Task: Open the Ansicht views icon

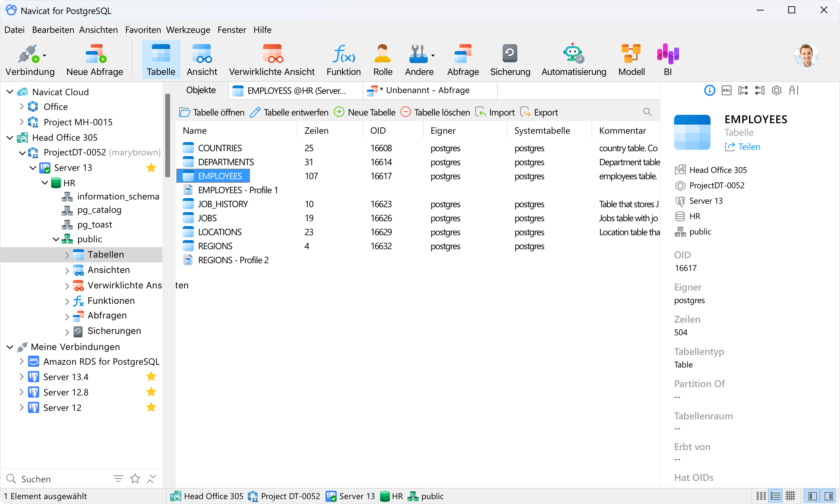Action: click(202, 60)
